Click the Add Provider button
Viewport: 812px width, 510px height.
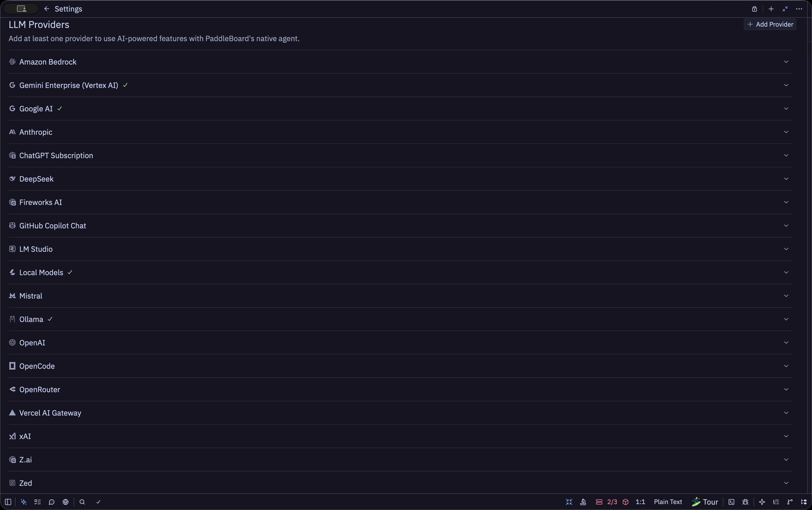(770, 24)
